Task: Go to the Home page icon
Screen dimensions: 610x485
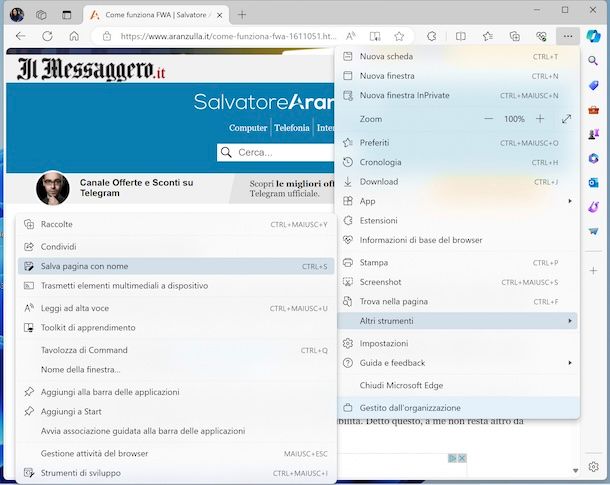Action: pos(74,36)
